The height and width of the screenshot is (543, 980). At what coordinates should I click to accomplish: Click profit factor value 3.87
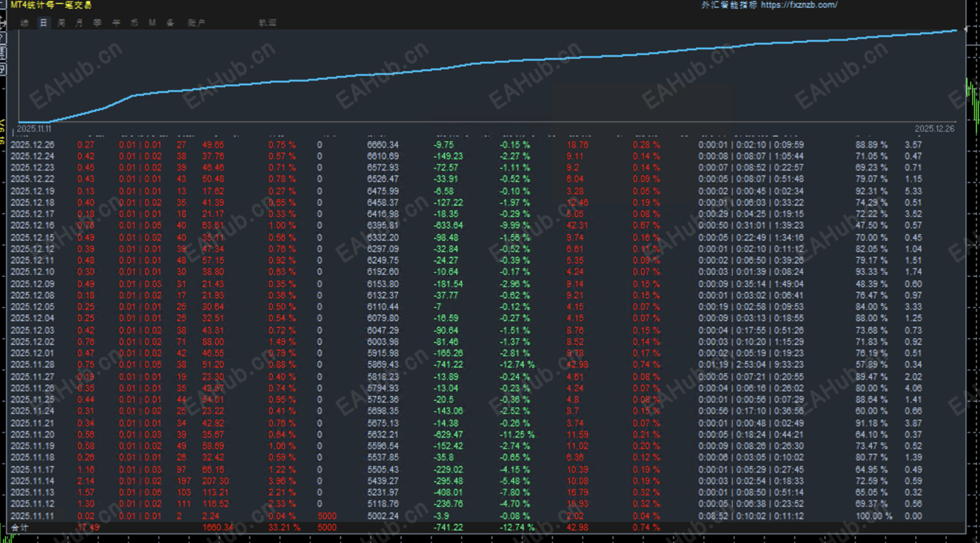(x=913, y=423)
